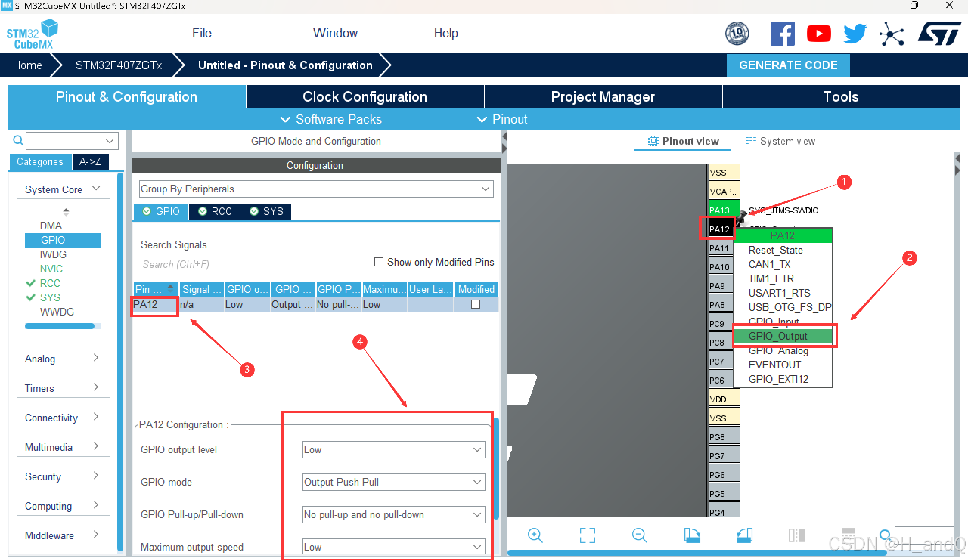This screenshot has width=968, height=560.
Task: Open the YouTube link icon
Action: click(818, 33)
